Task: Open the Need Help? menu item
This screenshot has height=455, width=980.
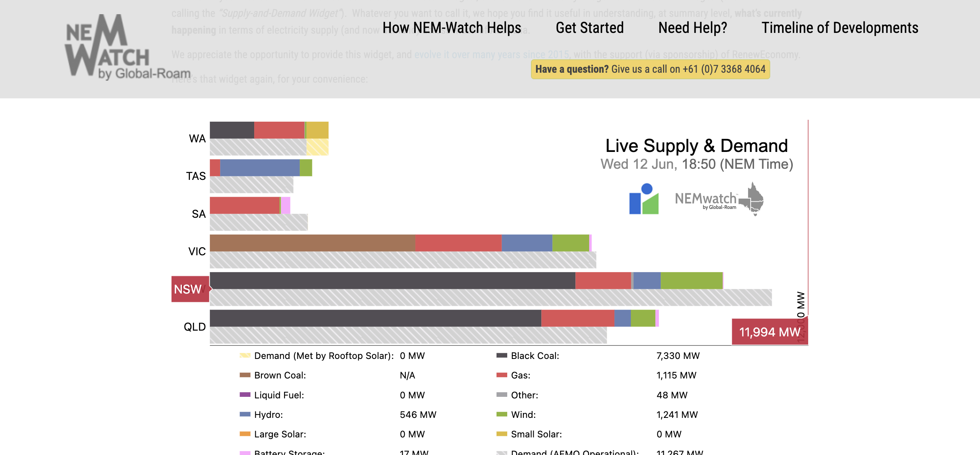Action: click(693, 28)
